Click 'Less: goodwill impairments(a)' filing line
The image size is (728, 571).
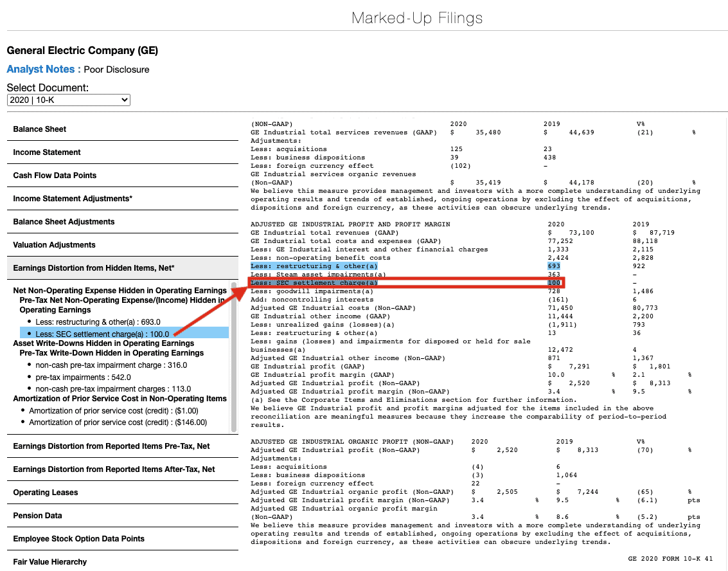click(312, 291)
